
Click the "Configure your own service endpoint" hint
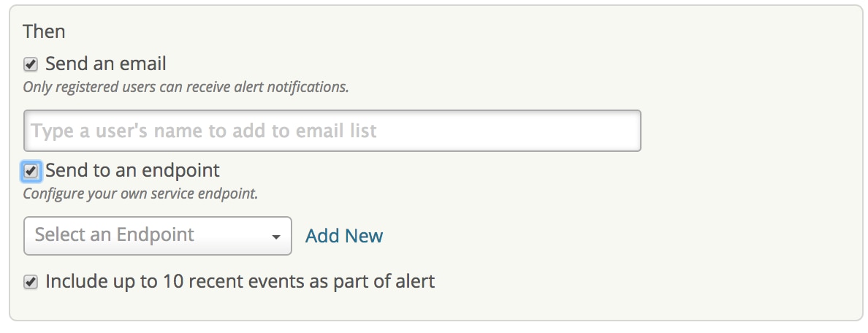(x=140, y=195)
